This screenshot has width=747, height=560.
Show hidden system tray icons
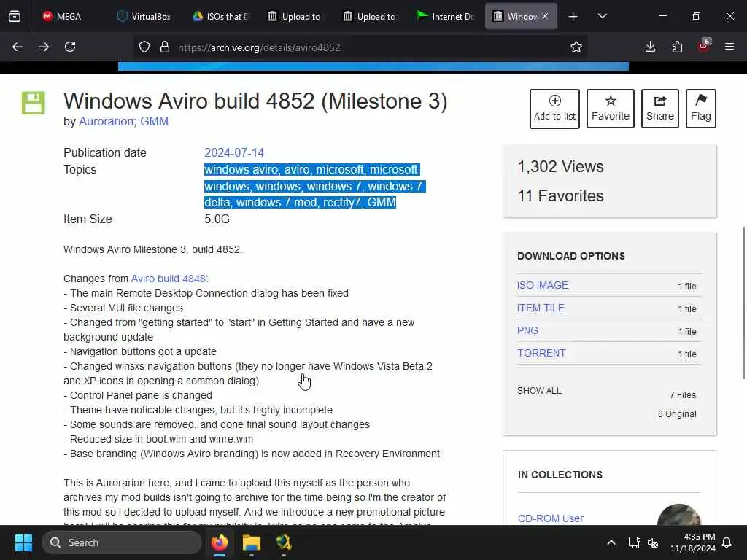pyautogui.click(x=611, y=542)
